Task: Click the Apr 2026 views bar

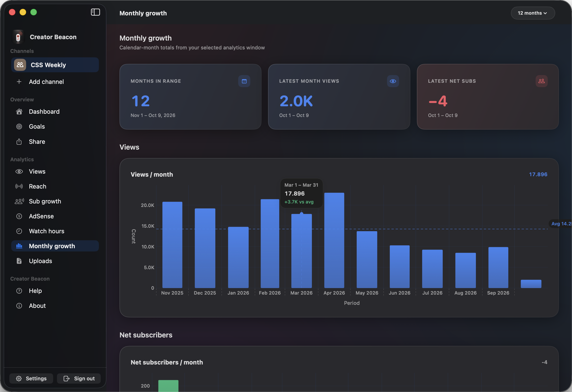Action: pos(334,240)
